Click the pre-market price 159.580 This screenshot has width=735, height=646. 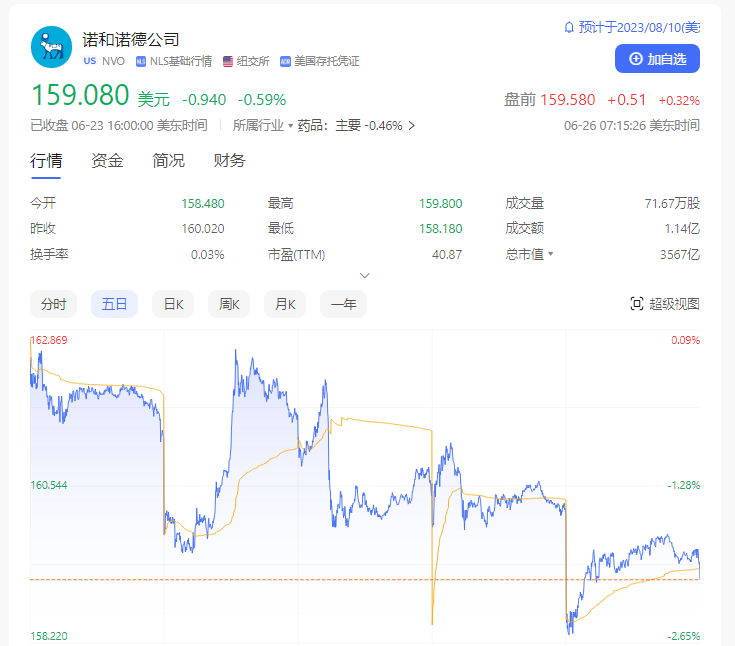click(x=568, y=100)
